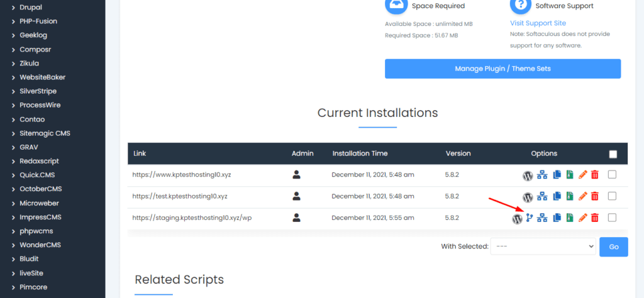The image size is (644, 298).
Task: Click admin user icon for www.kptesthosting10.xyz
Action: [296, 174]
